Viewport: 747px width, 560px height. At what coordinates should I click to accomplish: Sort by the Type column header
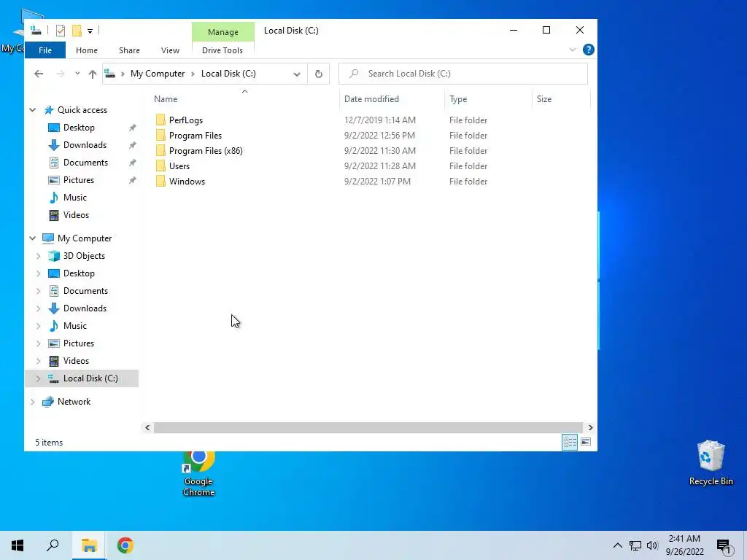click(458, 99)
